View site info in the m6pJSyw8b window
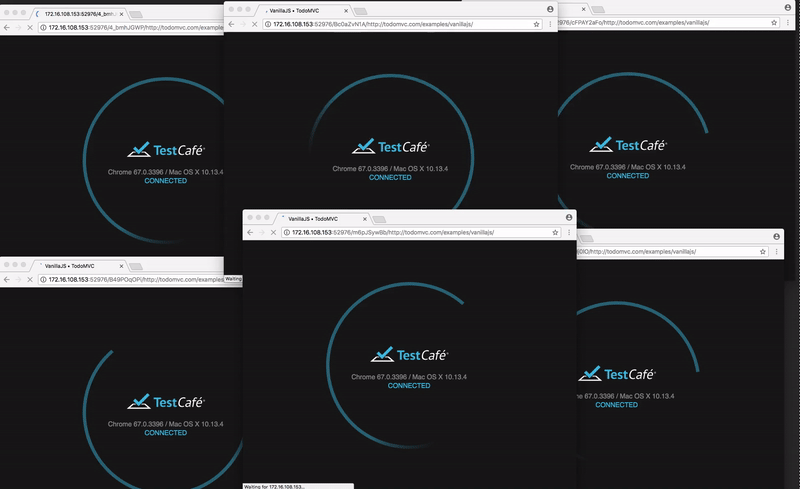Viewport: 800px width, 489px height. (287, 232)
